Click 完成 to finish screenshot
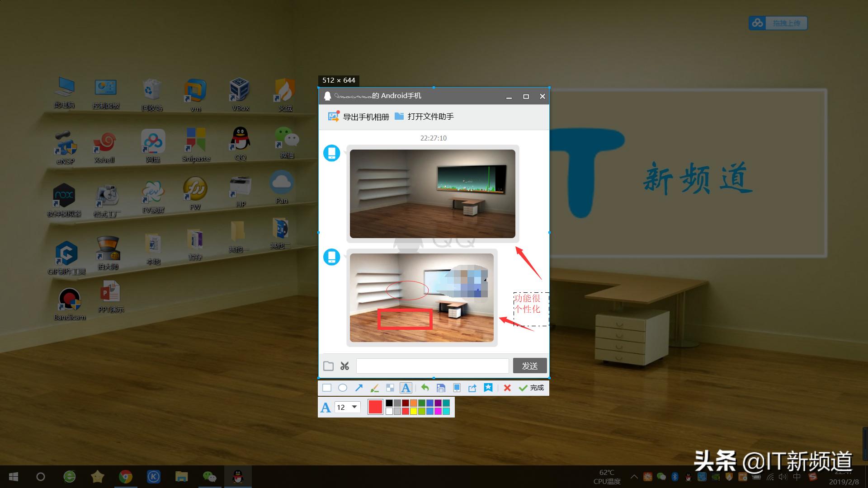868x488 pixels. point(532,388)
